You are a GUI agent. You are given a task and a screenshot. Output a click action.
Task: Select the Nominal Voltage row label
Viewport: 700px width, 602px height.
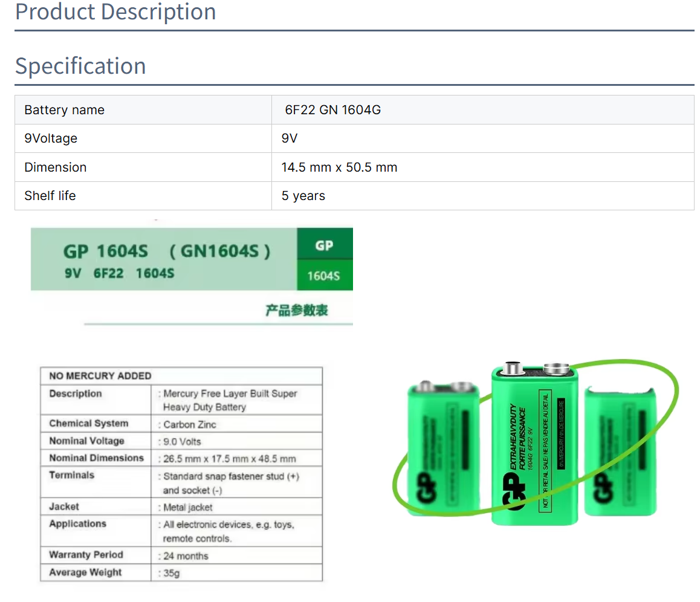86,441
